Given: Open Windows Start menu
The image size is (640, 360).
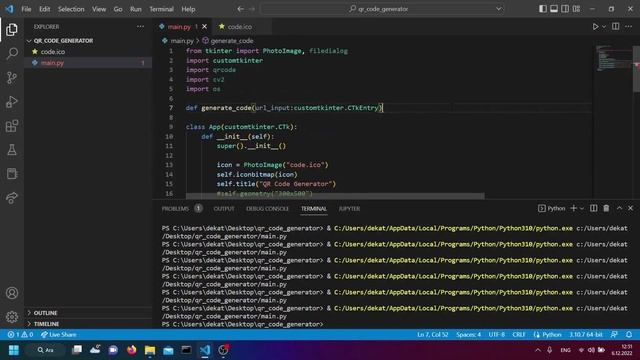Looking at the screenshot, I should click(x=13, y=350).
